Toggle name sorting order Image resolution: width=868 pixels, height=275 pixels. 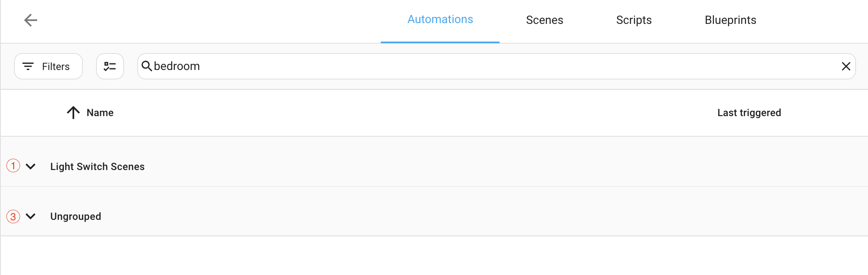point(99,112)
